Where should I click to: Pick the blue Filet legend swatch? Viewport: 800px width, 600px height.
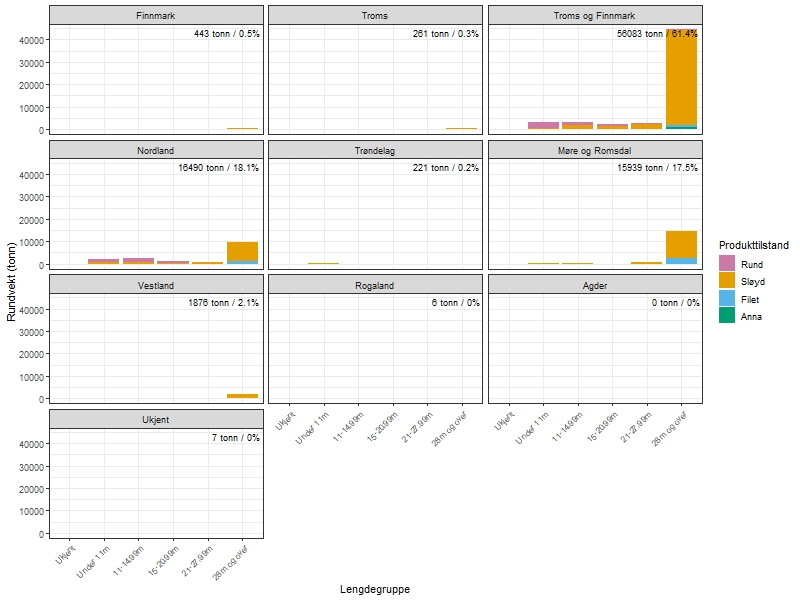[727, 298]
